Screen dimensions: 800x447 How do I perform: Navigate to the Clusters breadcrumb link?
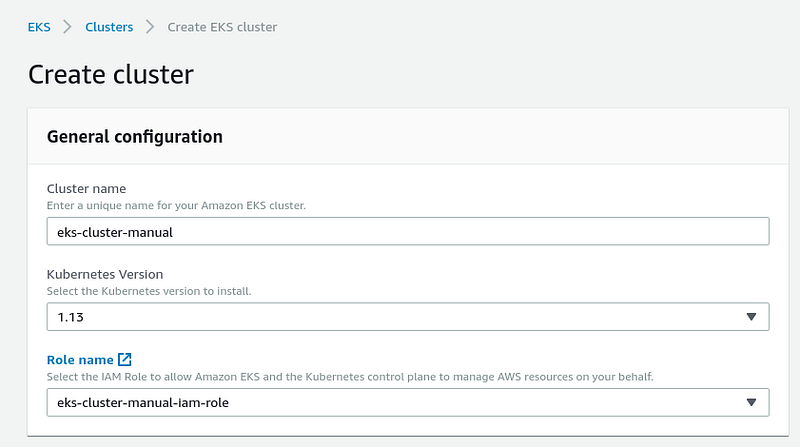(109, 27)
